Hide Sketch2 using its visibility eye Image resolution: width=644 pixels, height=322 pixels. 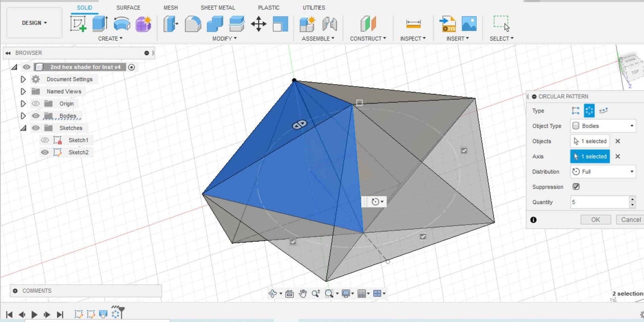point(45,152)
